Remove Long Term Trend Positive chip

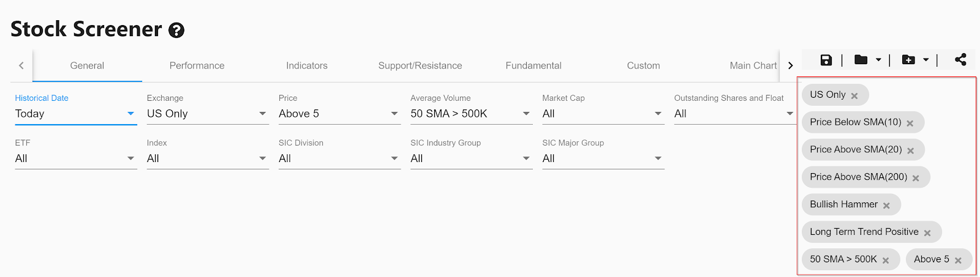coord(927,233)
